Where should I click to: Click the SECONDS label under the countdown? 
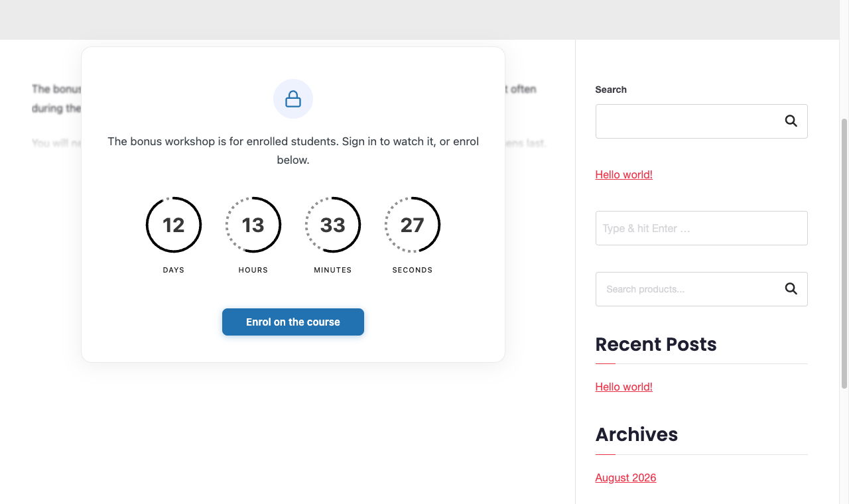click(413, 270)
